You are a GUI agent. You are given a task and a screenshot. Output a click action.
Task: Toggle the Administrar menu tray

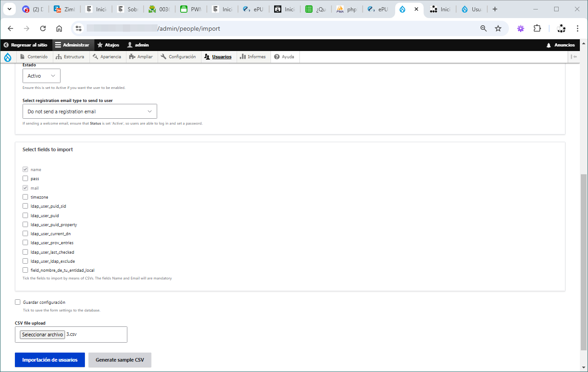pyautogui.click(x=73, y=45)
